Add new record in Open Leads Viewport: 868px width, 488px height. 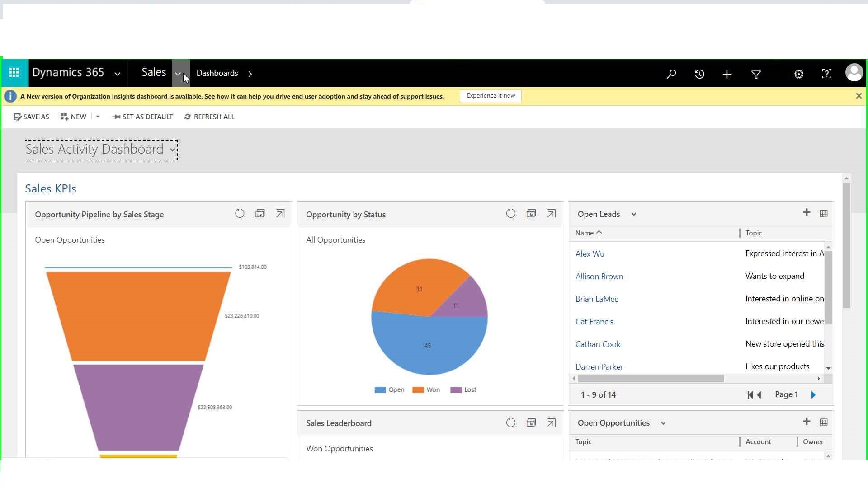coord(806,212)
